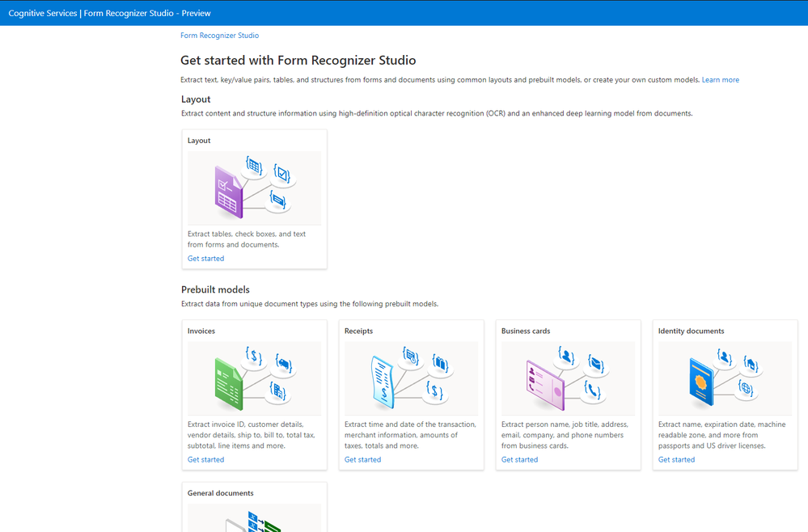This screenshot has width=808, height=532.
Task: Click 'Extract data from unique document types' sentence
Action: [x=310, y=304]
